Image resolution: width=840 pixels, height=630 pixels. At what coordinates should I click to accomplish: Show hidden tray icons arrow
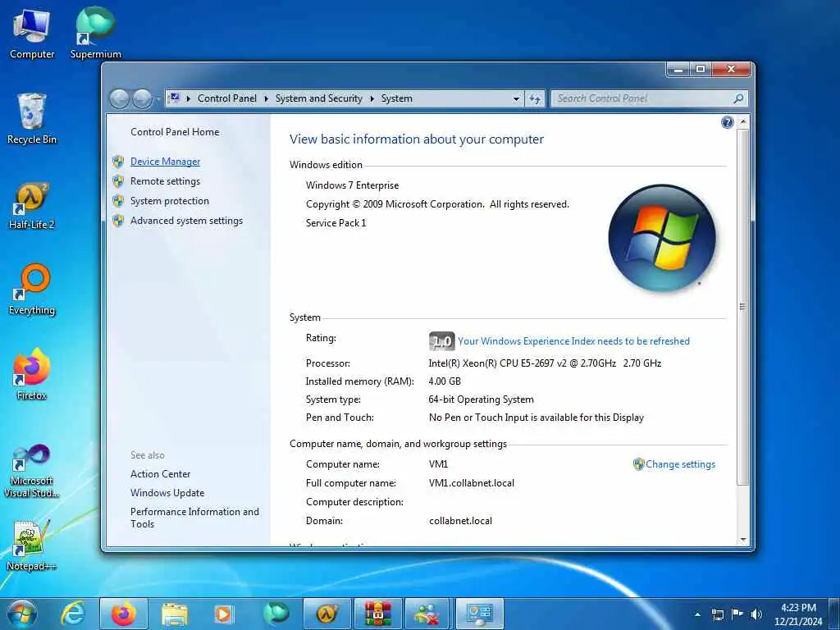pos(697,614)
